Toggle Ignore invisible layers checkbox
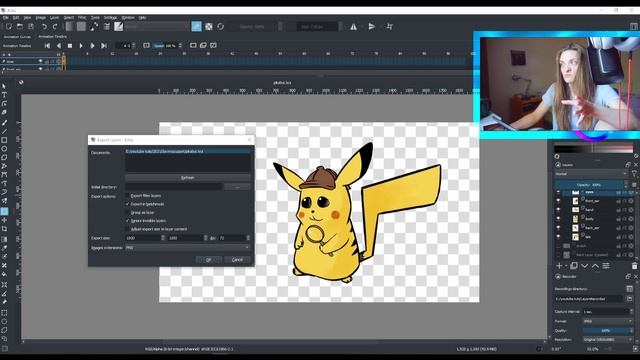Image resolution: width=640 pixels, height=360 pixels. (128, 221)
